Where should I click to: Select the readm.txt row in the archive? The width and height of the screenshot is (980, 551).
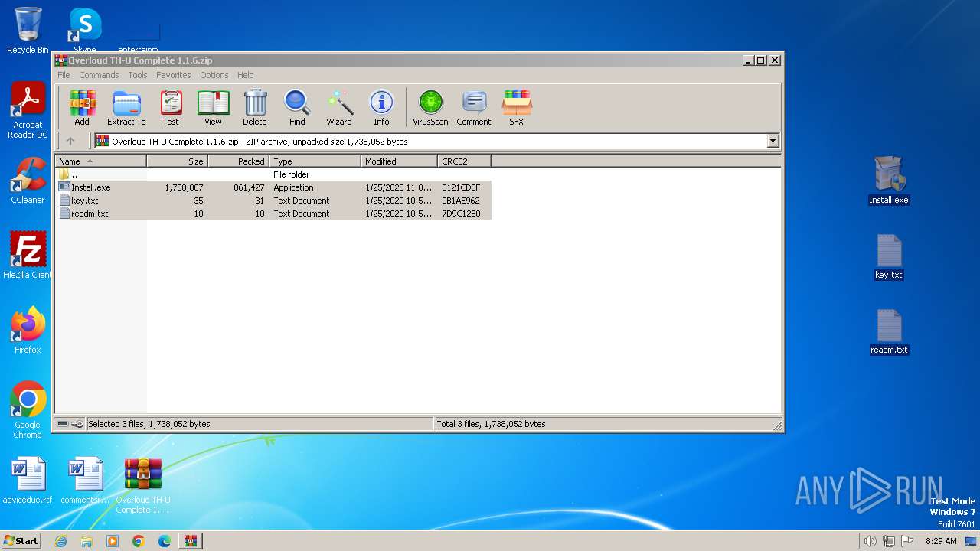pos(273,214)
